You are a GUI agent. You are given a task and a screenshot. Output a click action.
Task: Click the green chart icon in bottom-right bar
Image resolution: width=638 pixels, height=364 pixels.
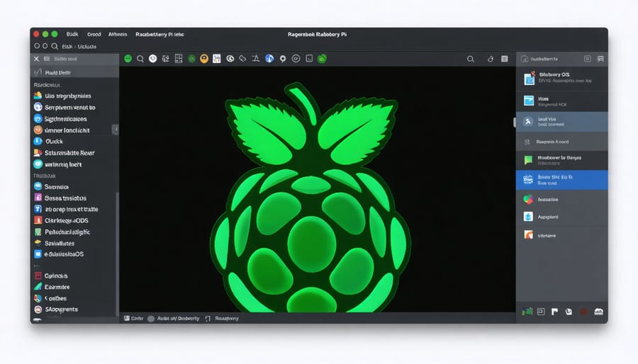(527, 312)
